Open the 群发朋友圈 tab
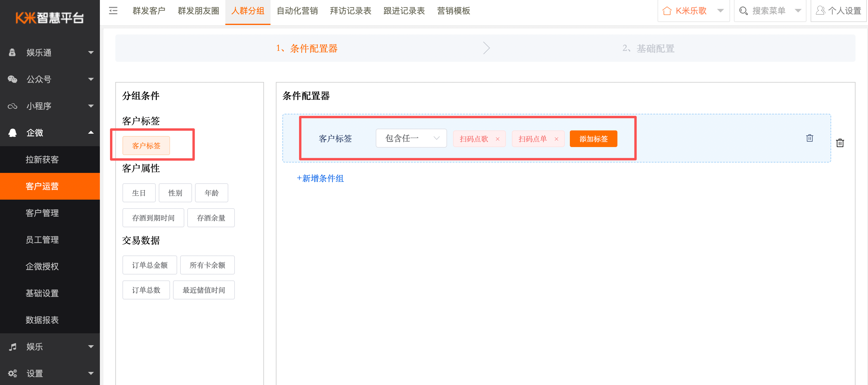The width and height of the screenshot is (868, 385). tap(198, 11)
